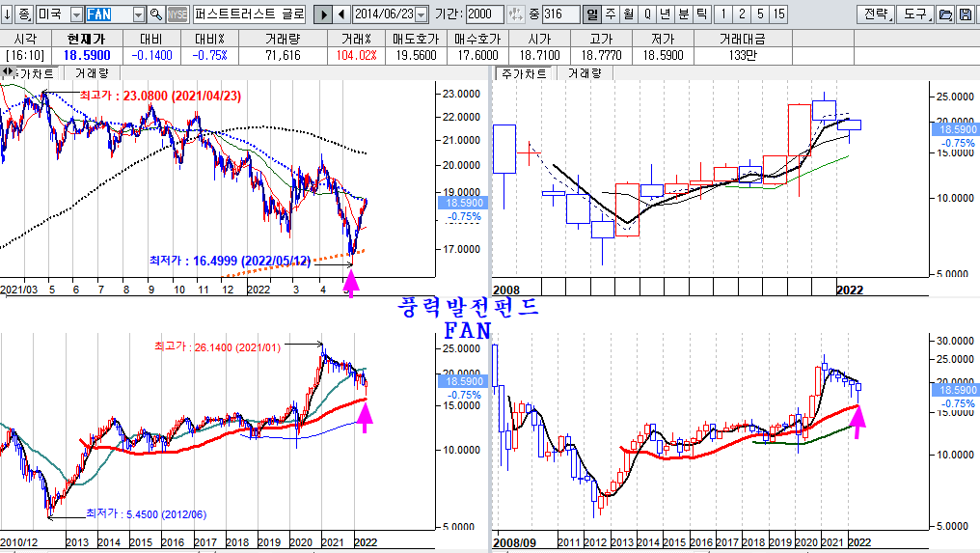Toggle the daily (일) chart period
Screen dimensions: 980x553
[x=592, y=14]
